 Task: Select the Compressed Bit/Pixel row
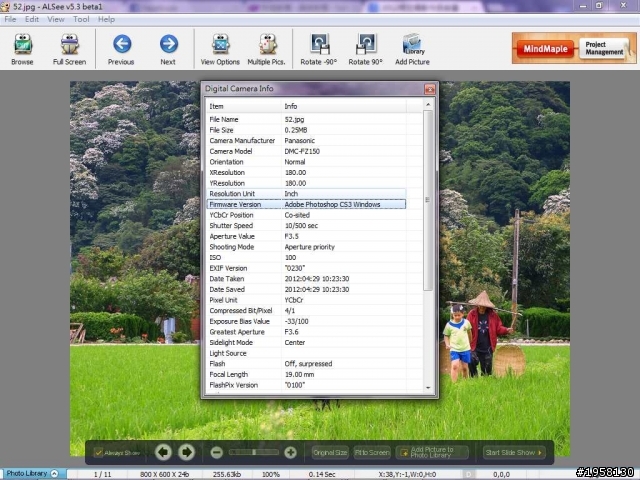tap(306, 310)
